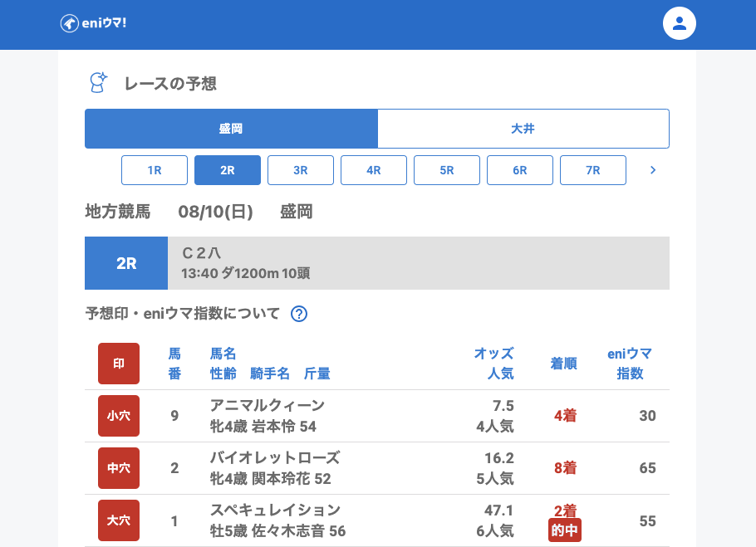
Task: Click the 中穴 prediction mark badge
Action: point(119,468)
